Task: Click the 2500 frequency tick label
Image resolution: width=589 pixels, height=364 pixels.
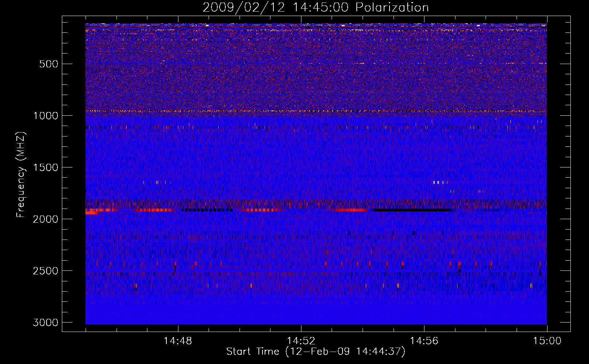Action: click(46, 271)
